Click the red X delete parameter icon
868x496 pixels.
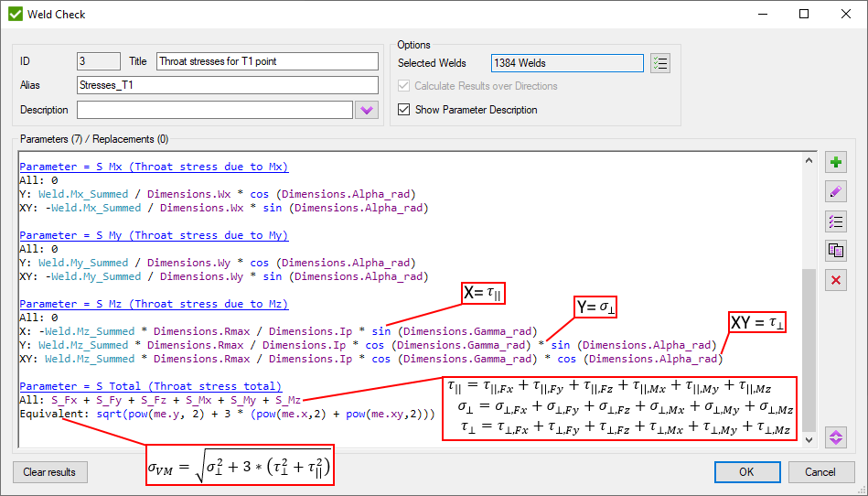tap(835, 280)
